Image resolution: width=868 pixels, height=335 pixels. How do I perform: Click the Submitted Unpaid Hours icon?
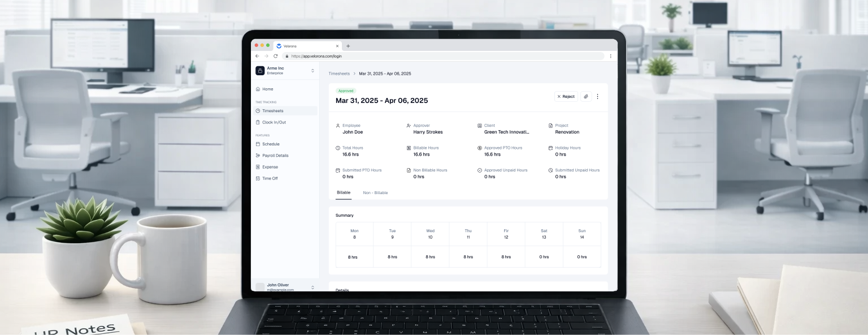[550, 170]
